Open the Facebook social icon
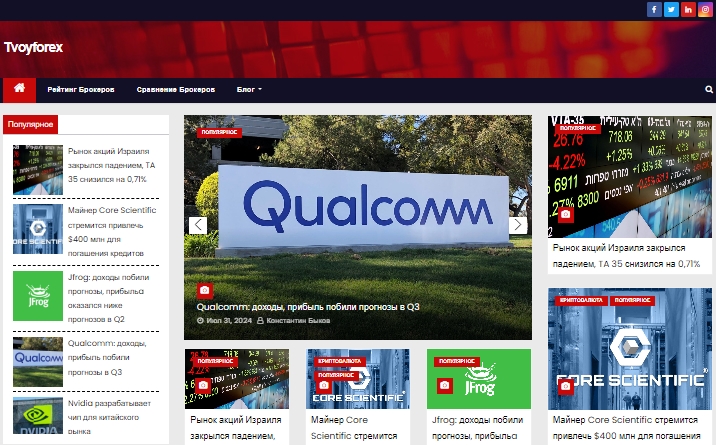716x445 pixels. tap(654, 9)
